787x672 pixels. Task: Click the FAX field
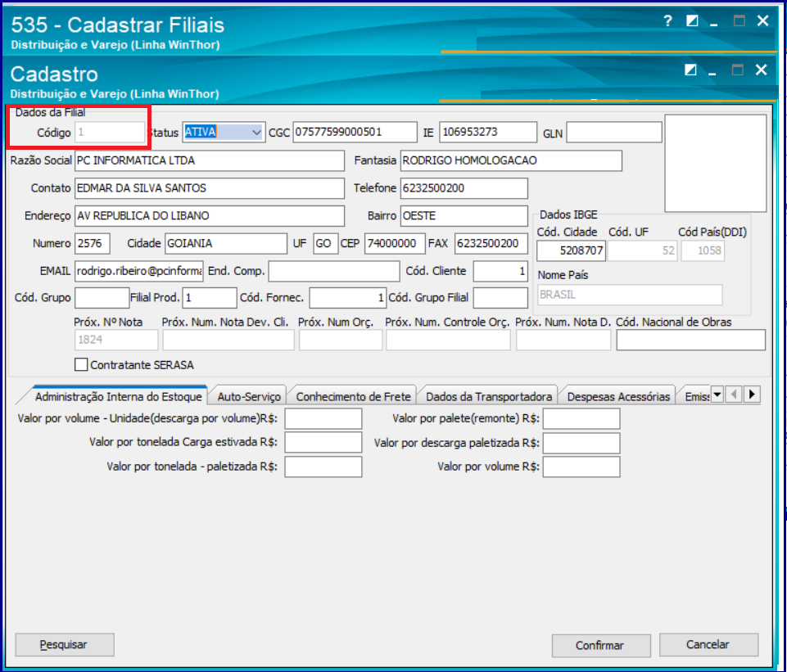[x=491, y=243]
